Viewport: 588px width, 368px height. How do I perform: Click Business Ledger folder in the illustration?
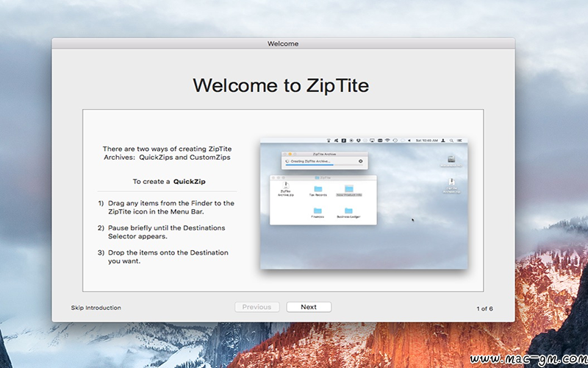tap(348, 213)
